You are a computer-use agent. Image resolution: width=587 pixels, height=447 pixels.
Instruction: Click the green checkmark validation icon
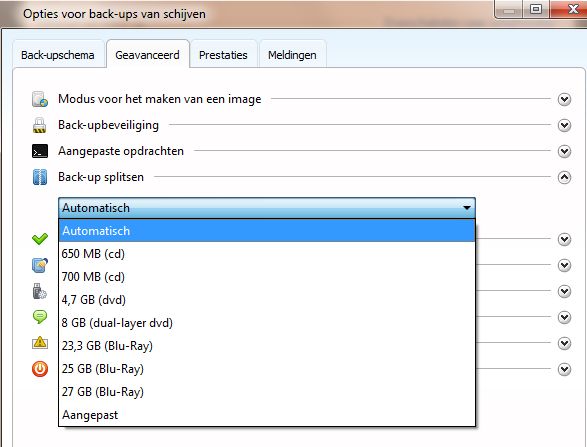click(x=40, y=239)
